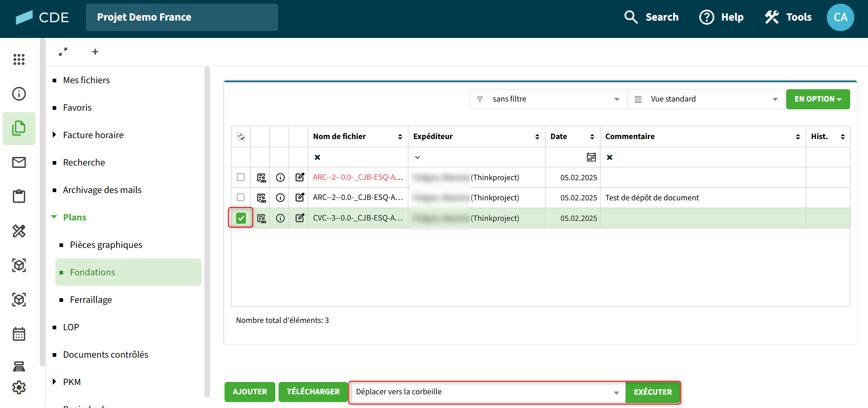The image size is (868, 408).
Task: Clear the Commentaire filter with X
Action: click(610, 157)
